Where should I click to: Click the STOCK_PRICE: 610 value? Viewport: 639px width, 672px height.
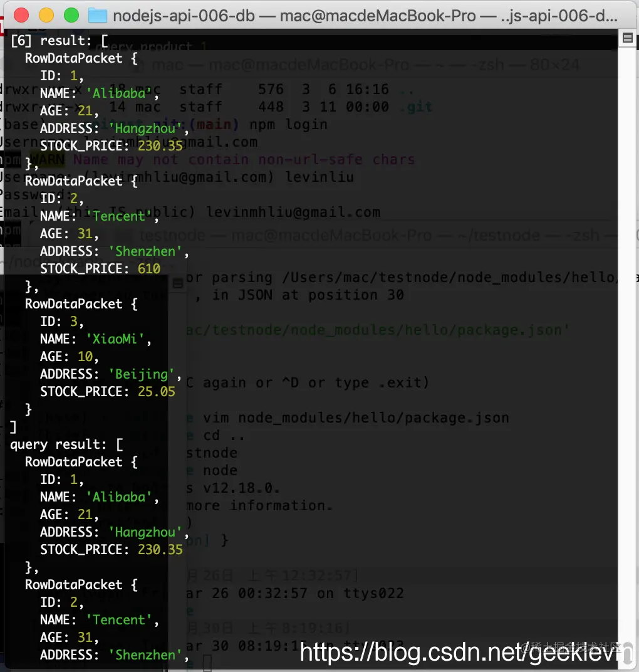(149, 269)
